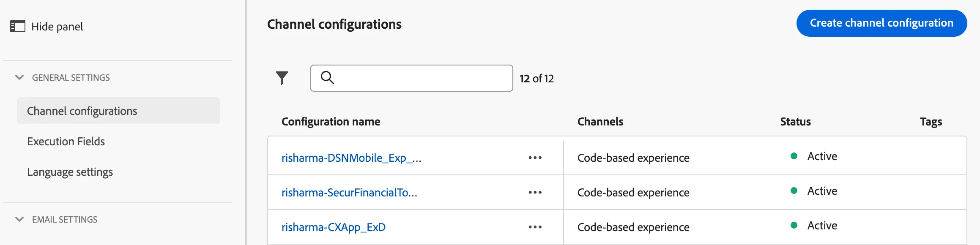
Task: Click the magnifier search icon
Action: (x=327, y=78)
